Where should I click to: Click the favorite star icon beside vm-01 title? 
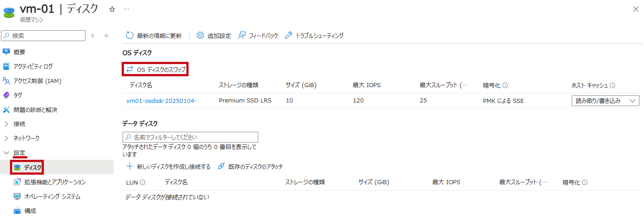pos(112,9)
